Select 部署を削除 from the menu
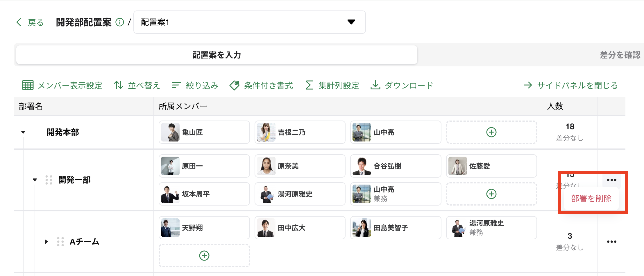Viewport: 644px width, 276px height. pyautogui.click(x=591, y=199)
